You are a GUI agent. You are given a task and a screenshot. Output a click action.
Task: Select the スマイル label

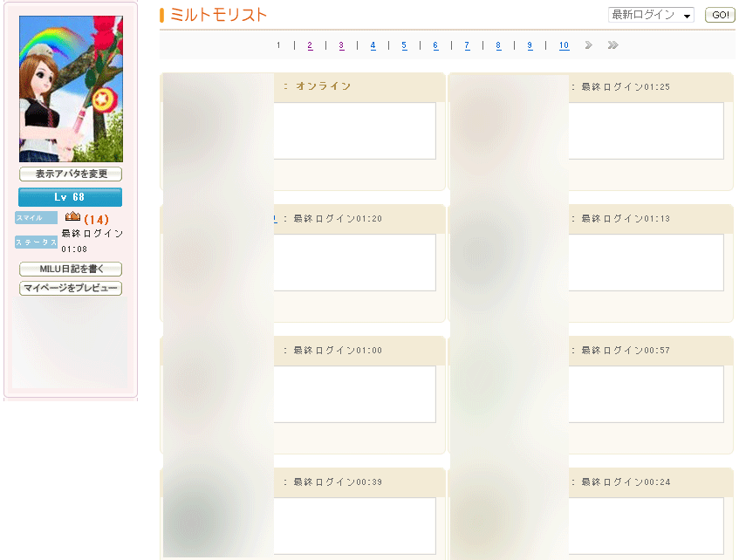tap(36, 218)
